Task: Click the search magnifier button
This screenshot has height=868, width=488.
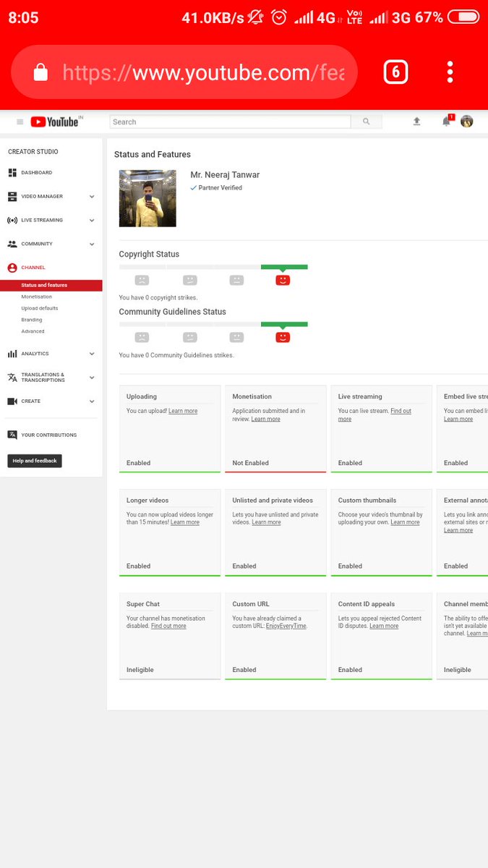Action: pyautogui.click(x=367, y=122)
